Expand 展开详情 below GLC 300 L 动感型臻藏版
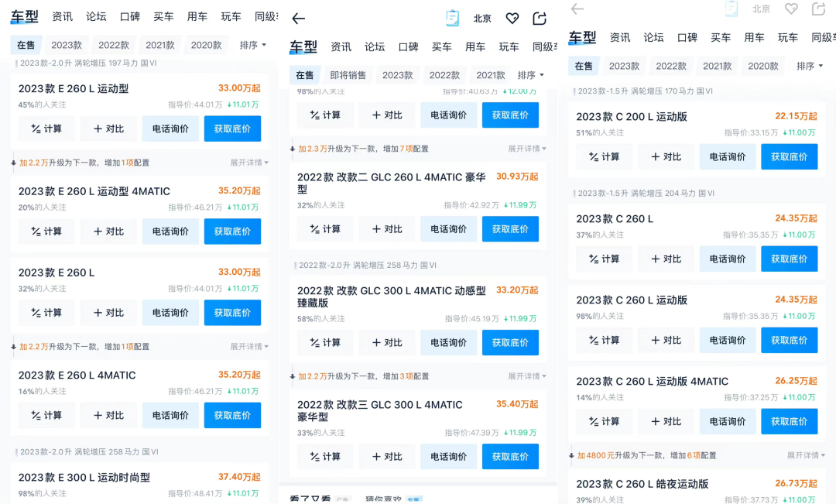The image size is (836, 504). click(527, 376)
